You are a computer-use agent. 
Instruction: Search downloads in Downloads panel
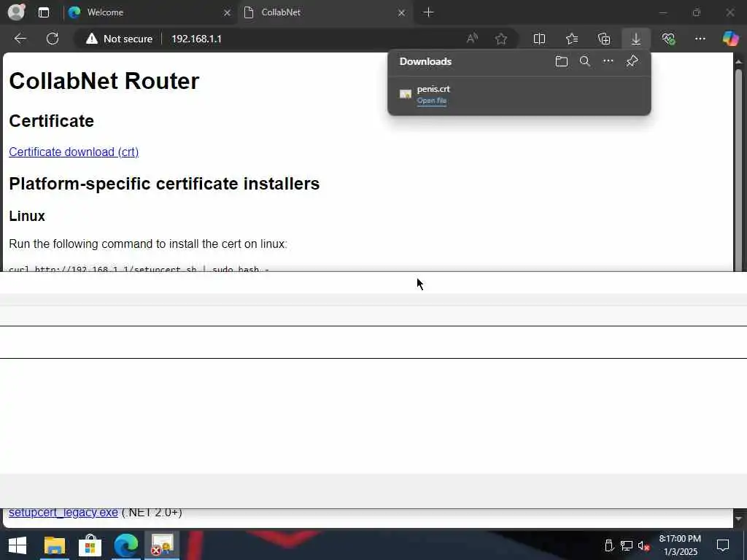point(584,61)
